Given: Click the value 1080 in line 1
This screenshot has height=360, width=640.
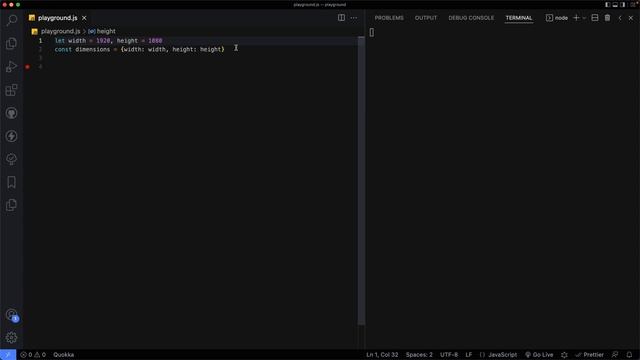Looking at the screenshot, I should (155, 41).
